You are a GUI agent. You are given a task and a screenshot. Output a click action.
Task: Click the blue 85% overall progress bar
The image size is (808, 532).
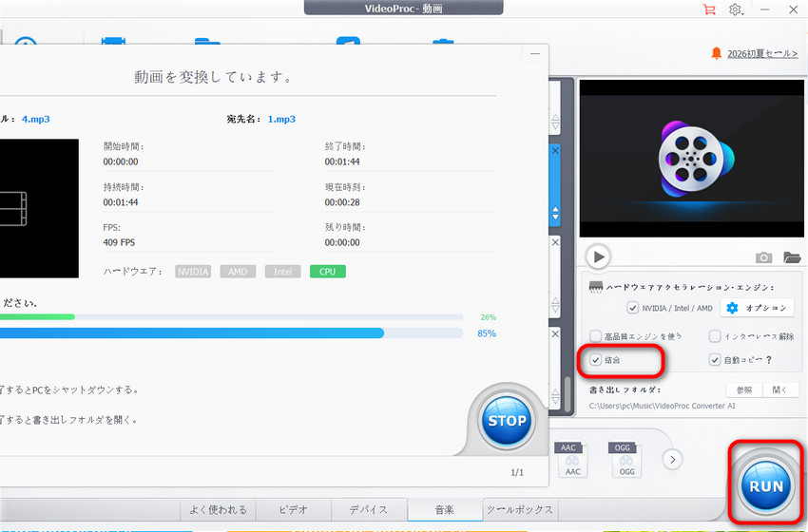231,333
